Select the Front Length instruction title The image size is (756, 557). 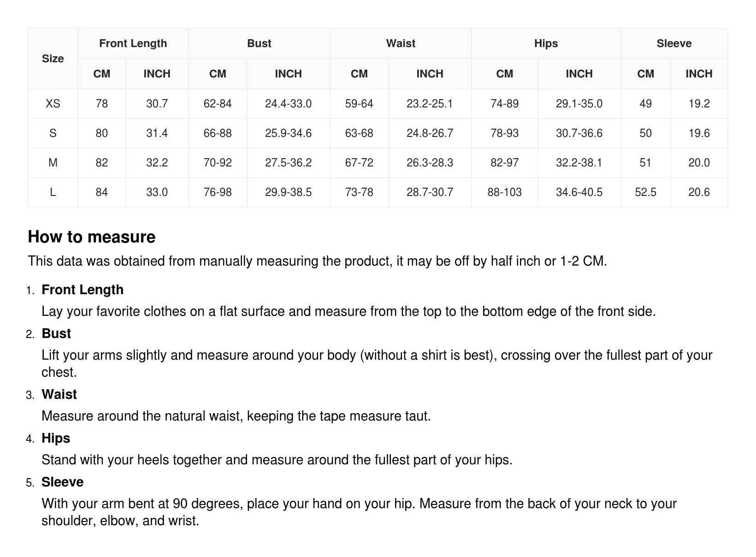(83, 290)
